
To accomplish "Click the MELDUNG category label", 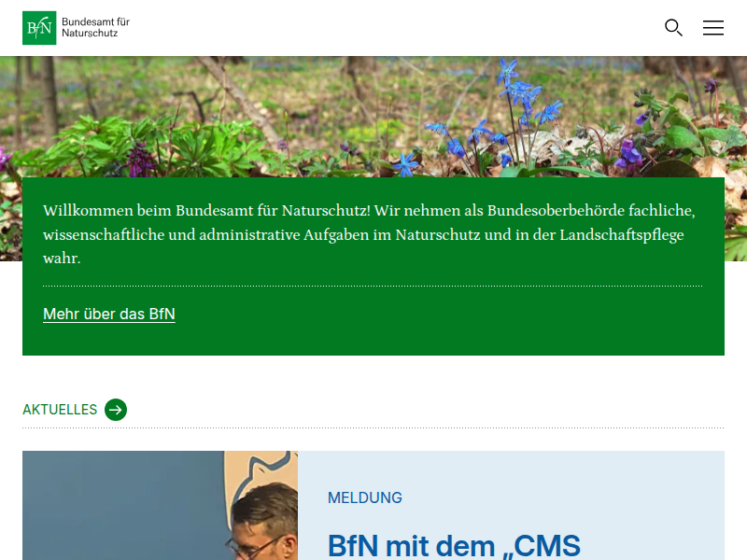I will point(365,498).
